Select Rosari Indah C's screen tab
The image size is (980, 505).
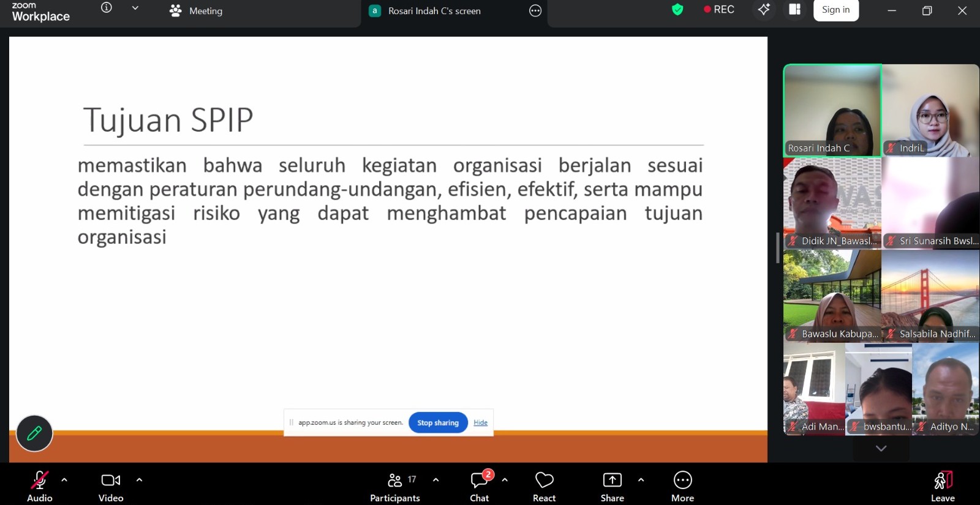(x=424, y=11)
